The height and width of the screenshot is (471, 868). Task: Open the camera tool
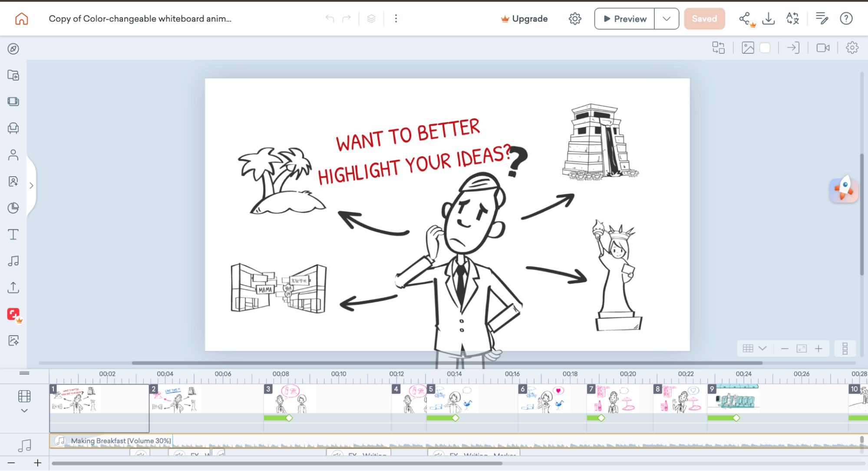[x=823, y=48]
